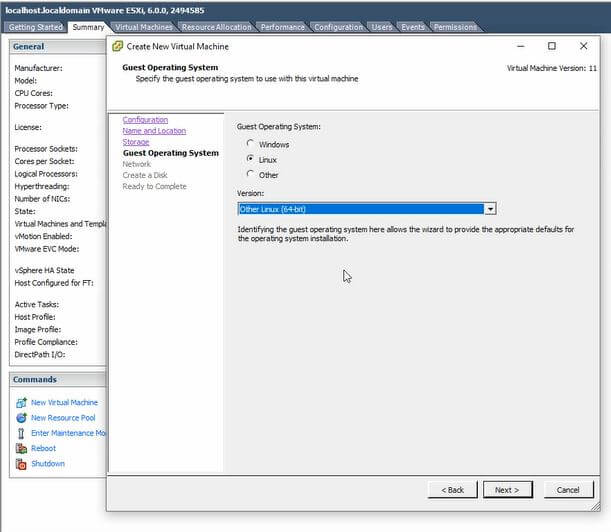This screenshot has width=611, height=532.
Task: Click the Processor Sockets: label
Action: [x=46, y=149]
